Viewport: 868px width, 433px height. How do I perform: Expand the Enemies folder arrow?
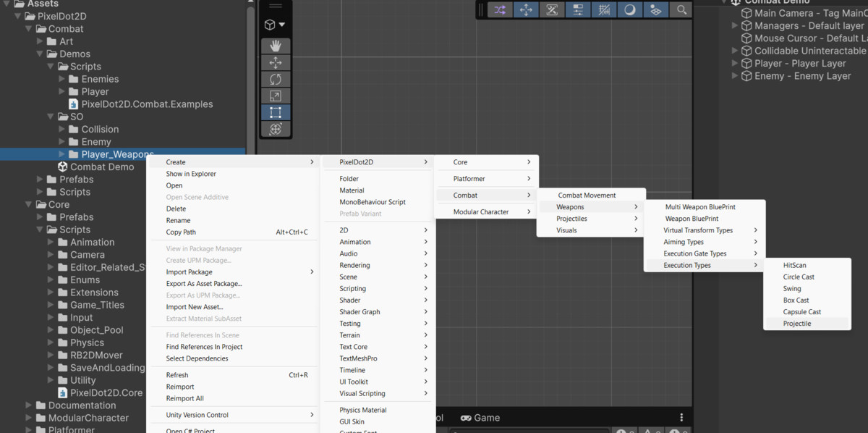pyautogui.click(x=62, y=79)
